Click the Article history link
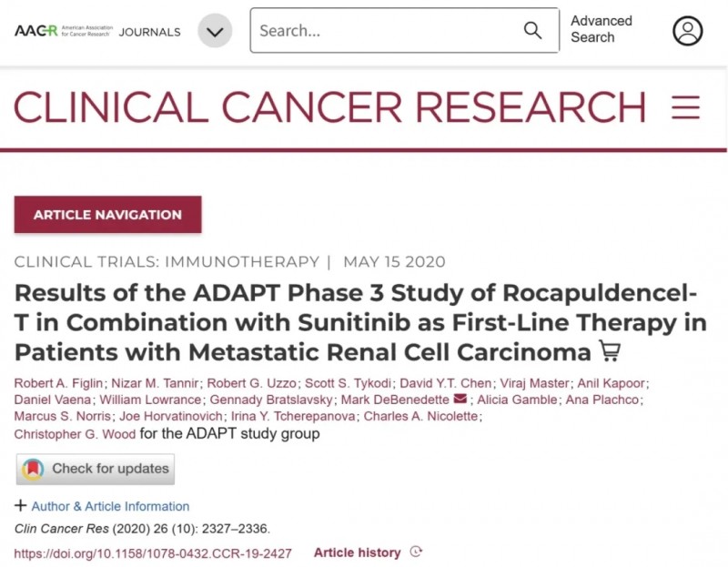Screen dimensions: 728x567 pyautogui.click(x=357, y=552)
